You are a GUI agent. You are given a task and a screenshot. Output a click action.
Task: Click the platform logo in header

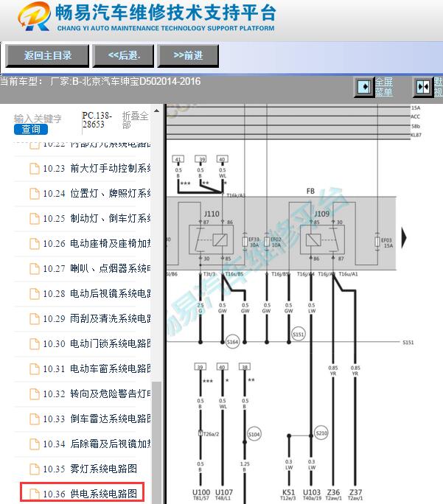(x=34, y=17)
